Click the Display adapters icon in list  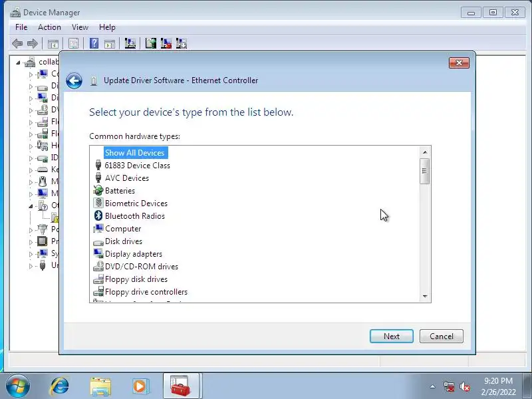tap(98, 253)
